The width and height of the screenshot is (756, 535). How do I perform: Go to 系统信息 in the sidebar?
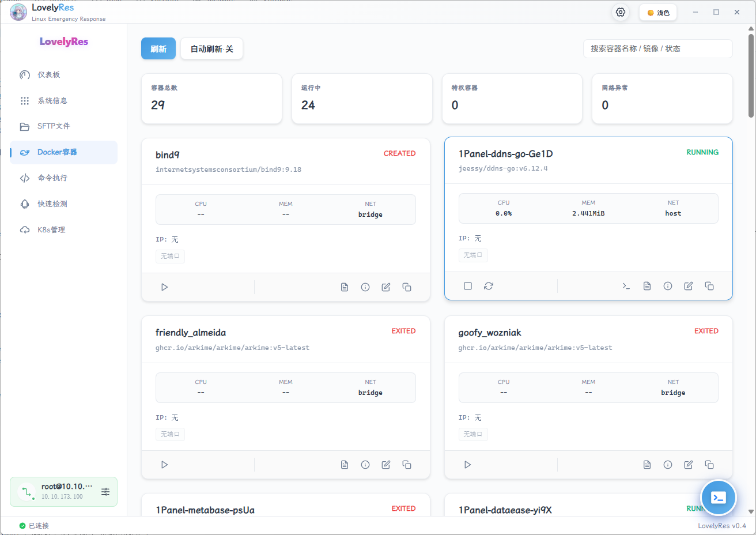(x=63, y=101)
